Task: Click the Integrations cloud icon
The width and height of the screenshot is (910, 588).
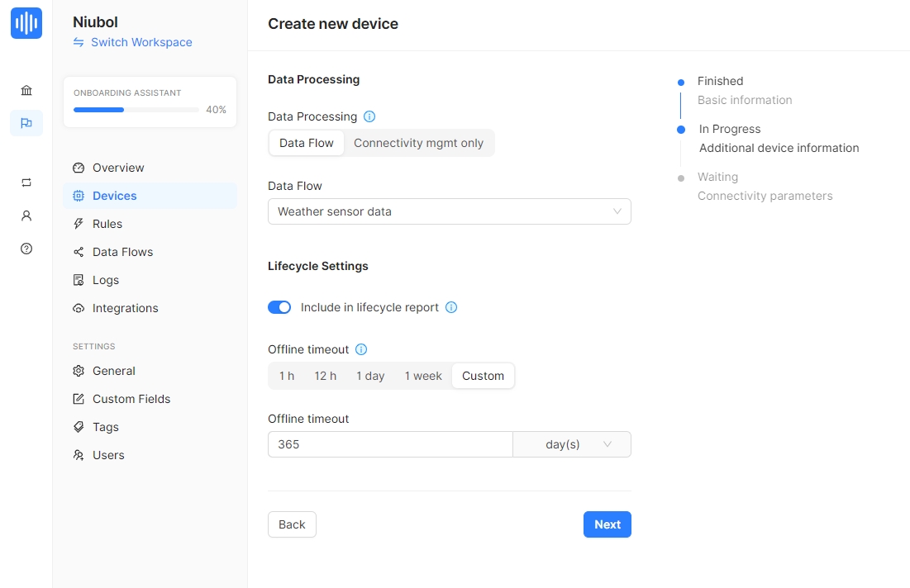Action: (77, 308)
